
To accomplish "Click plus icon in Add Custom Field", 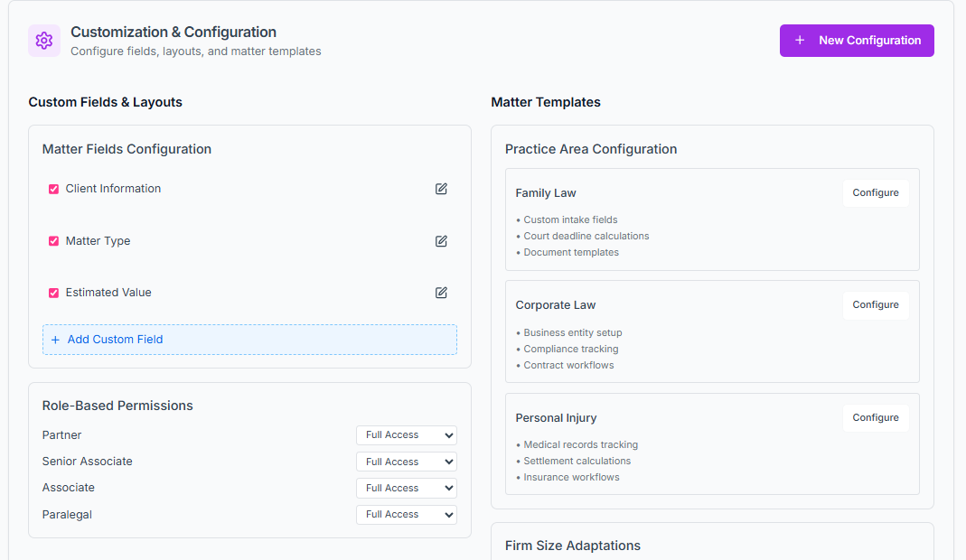I will pos(55,340).
